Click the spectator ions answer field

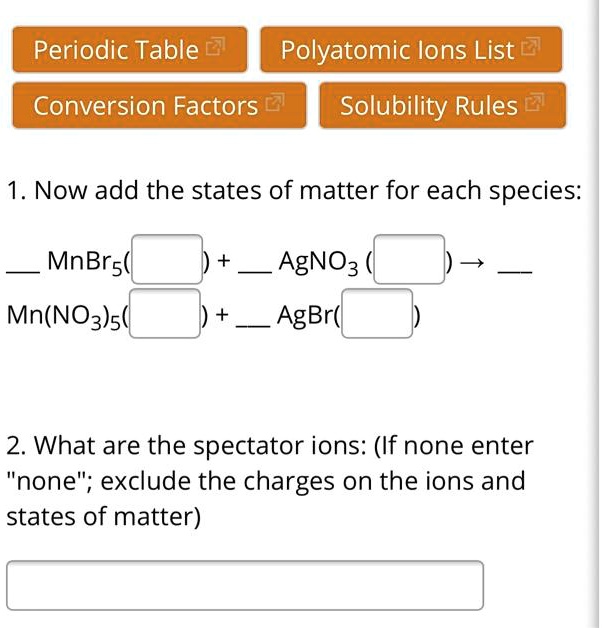[x=245, y=586]
